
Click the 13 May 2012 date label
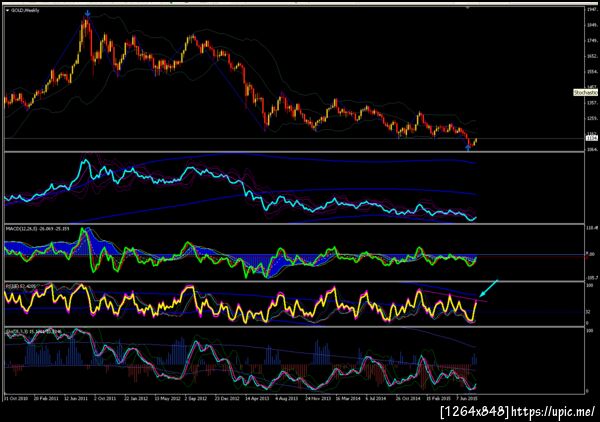click(x=167, y=398)
